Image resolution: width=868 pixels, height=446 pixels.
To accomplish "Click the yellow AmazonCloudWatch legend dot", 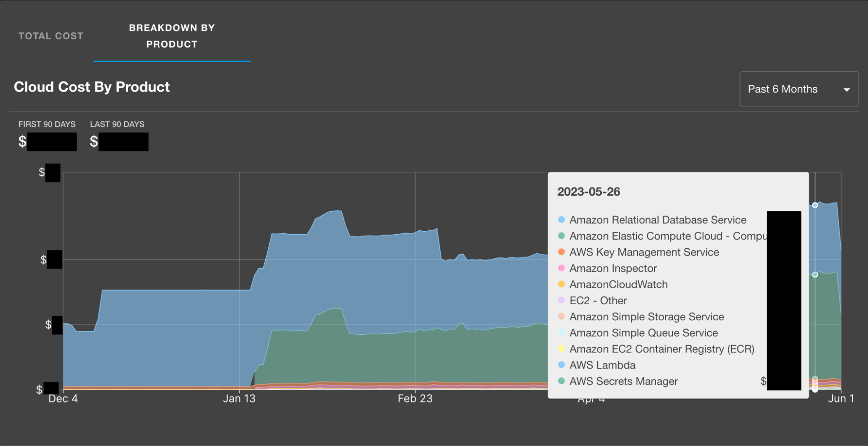I will (561, 284).
